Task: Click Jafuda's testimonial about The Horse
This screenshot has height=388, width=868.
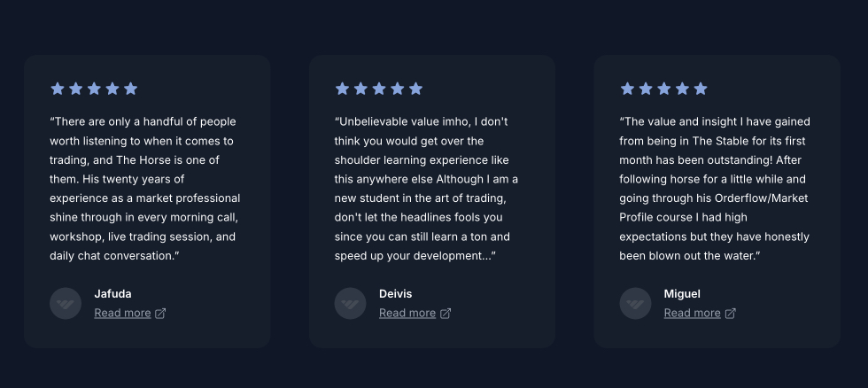Action: click(x=144, y=189)
